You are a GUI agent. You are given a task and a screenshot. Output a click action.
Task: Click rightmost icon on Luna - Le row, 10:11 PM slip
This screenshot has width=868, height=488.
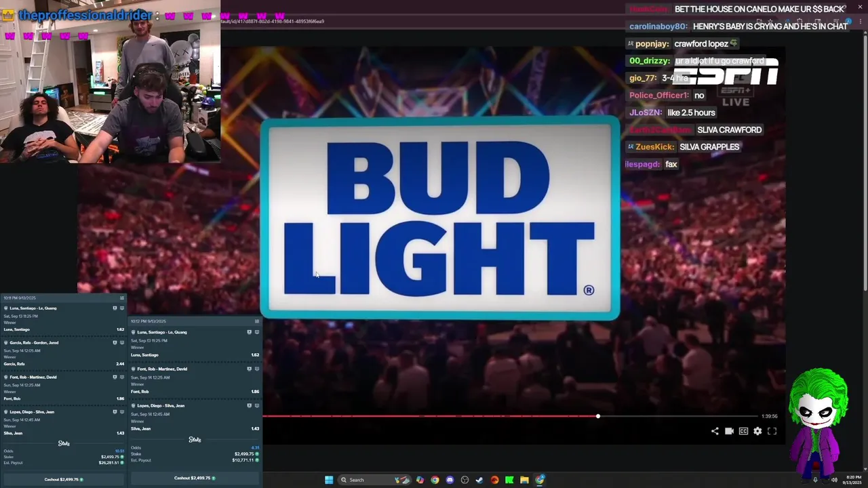tap(122, 308)
